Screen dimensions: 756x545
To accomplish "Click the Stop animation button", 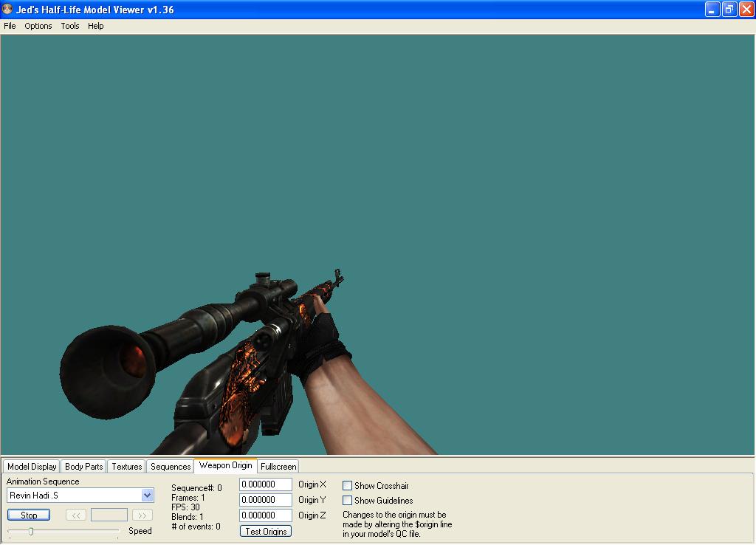I will click(29, 515).
